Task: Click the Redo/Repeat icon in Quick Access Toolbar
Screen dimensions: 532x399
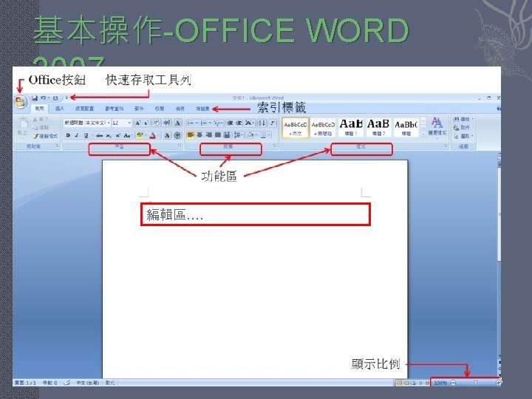Action: pyautogui.click(x=55, y=98)
